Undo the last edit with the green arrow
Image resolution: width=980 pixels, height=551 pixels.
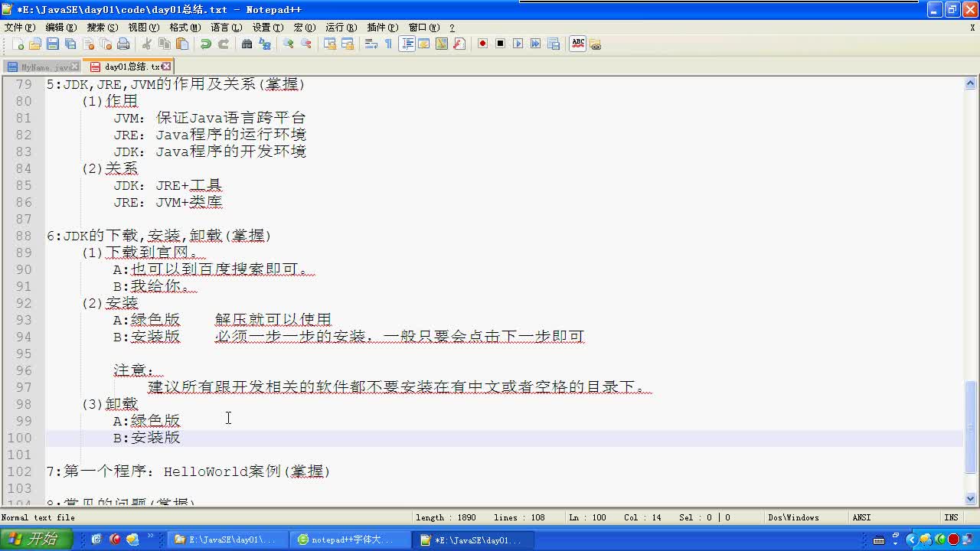point(205,44)
